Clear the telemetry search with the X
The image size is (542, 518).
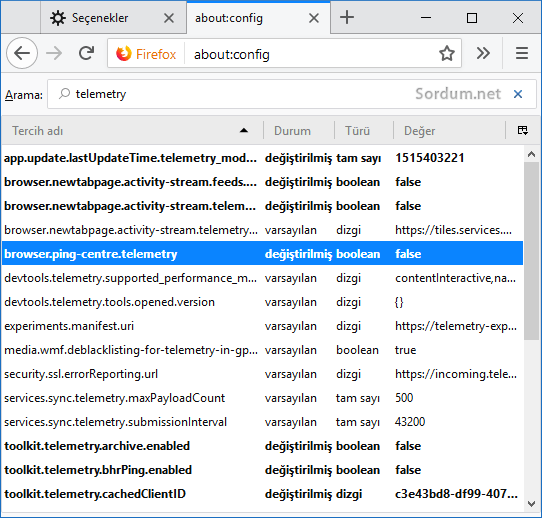(x=517, y=94)
